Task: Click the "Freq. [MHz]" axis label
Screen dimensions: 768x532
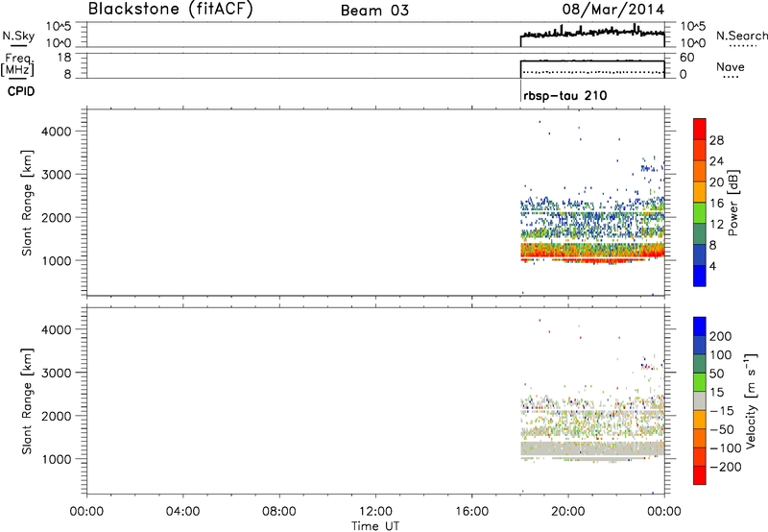Action: [x=18, y=65]
